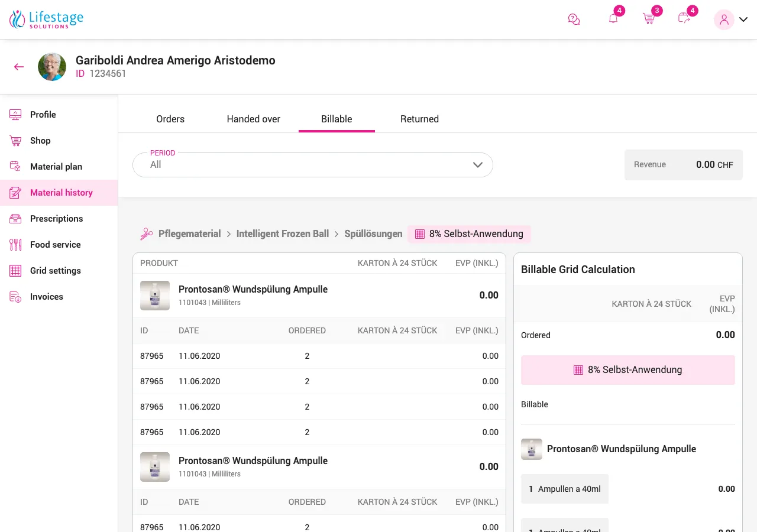Switch to the Returned tab
The width and height of the screenshot is (757, 532).
pyautogui.click(x=419, y=119)
